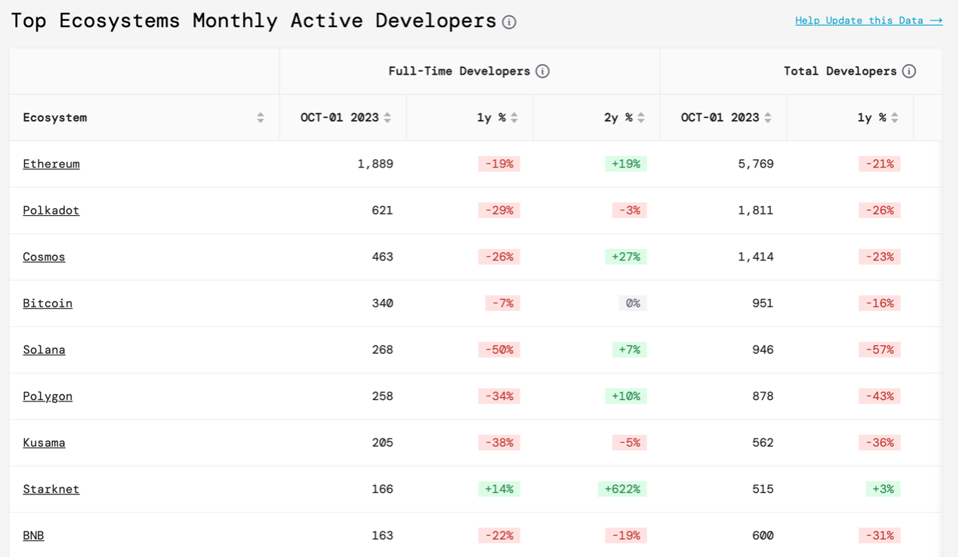The height and width of the screenshot is (560, 962).
Task: Click info icon beside the page title
Action: [509, 22]
